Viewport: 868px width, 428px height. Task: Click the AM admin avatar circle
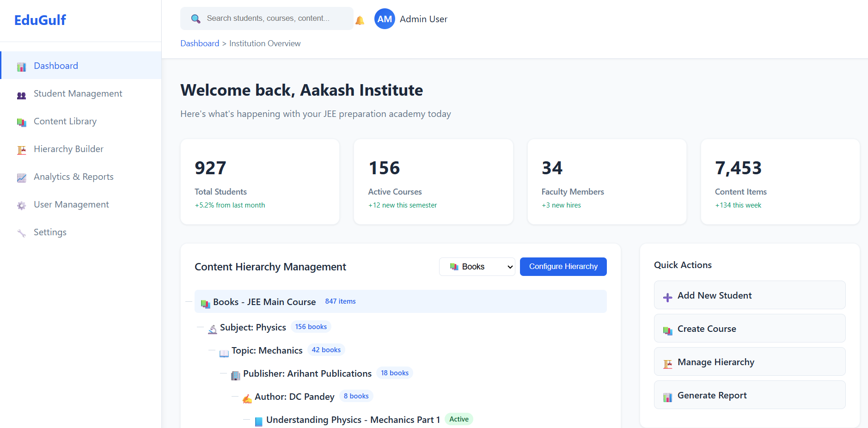tap(384, 18)
